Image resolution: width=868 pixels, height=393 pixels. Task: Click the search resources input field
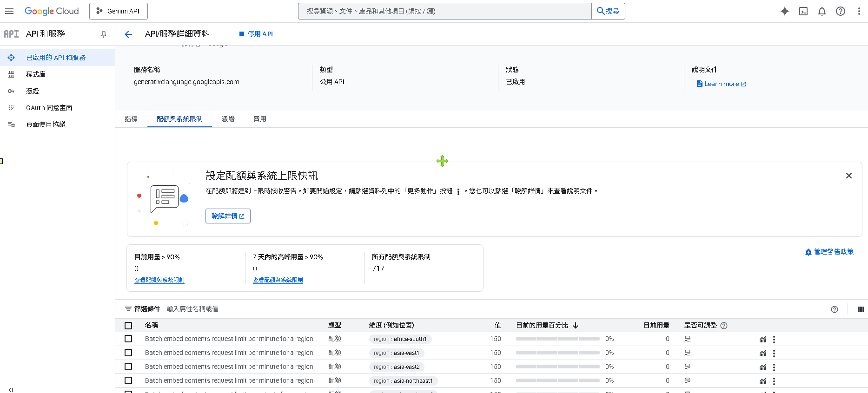(445, 11)
